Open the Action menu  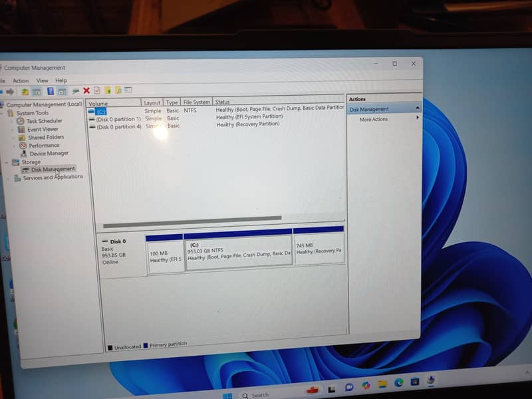click(x=21, y=80)
